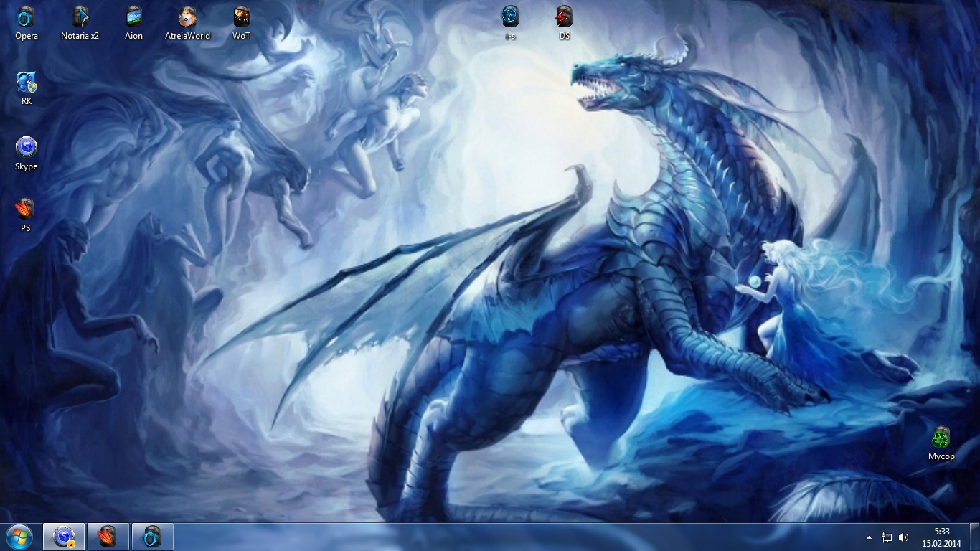Open the network status tray icon
Image resolution: width=980 pixels, height=551 pixels.
[887, 537]
